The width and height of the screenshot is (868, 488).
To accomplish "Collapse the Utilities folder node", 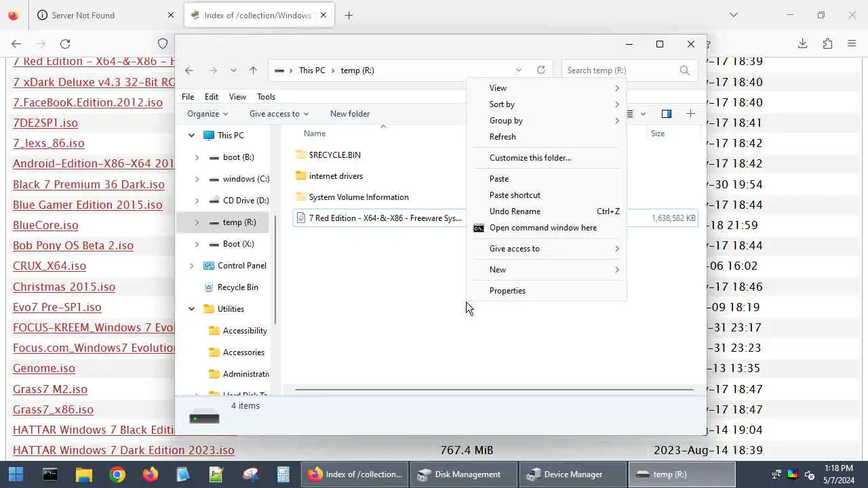I will (x=191, y=309).
